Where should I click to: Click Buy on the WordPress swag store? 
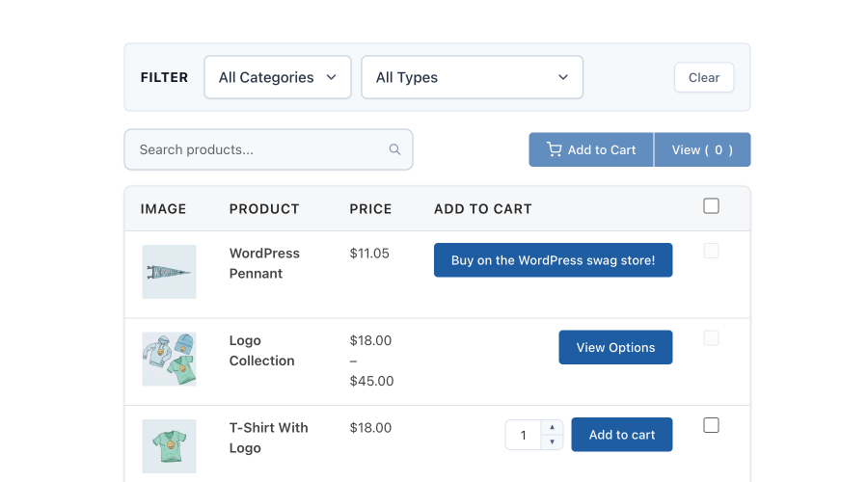(x=553, y=260)
